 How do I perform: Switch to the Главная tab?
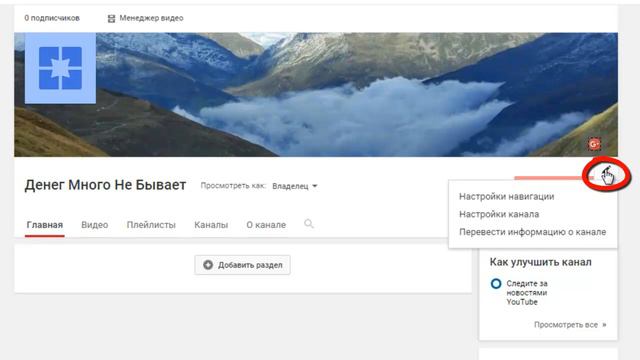[x=44, y=225]
